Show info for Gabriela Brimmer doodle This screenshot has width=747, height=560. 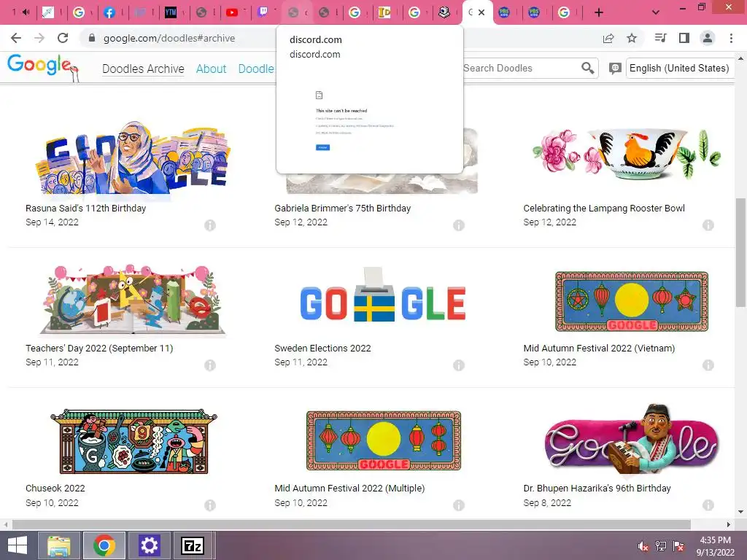459,225
